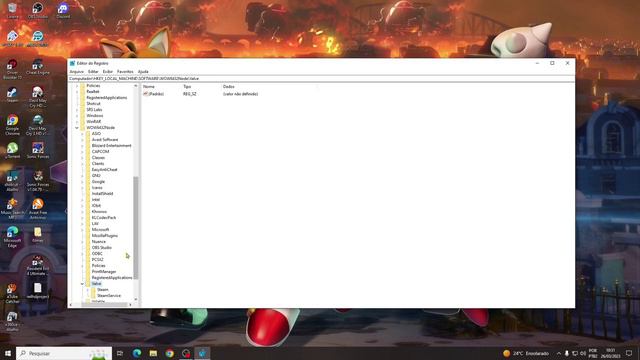Select the OBS Studio registry key
640x360 pixels.
101,248
